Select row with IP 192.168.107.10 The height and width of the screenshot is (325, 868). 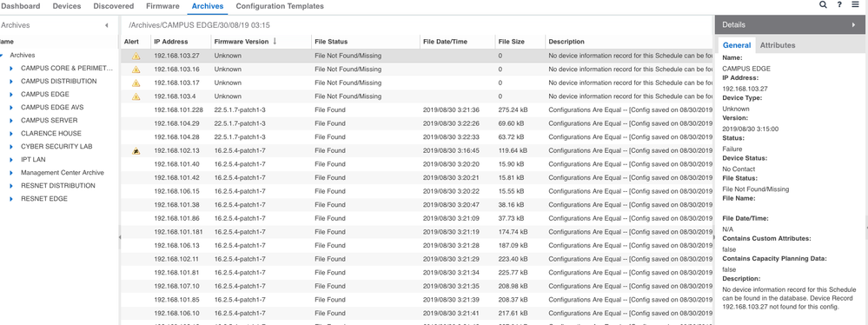pos(417,286)
